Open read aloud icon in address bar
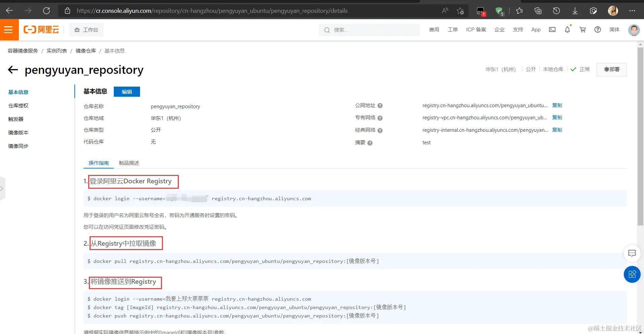644x334 pixels. pyautogui.click(x=445, y=11)
